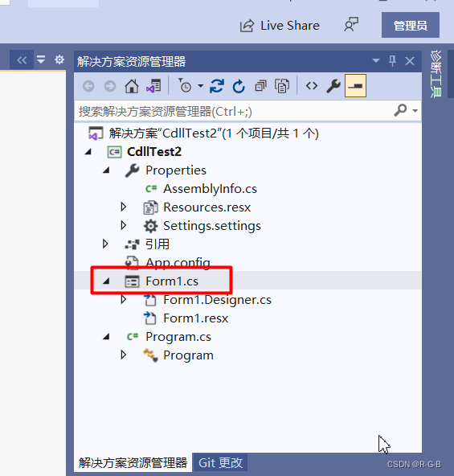Click Live Share button

point(280,26)
